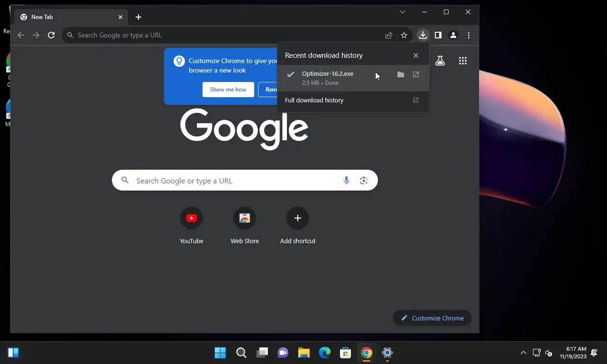Open File Explorer from the taskbar
Image resolution: width=607 pixels, height=364 pixels.
[304, 353]
